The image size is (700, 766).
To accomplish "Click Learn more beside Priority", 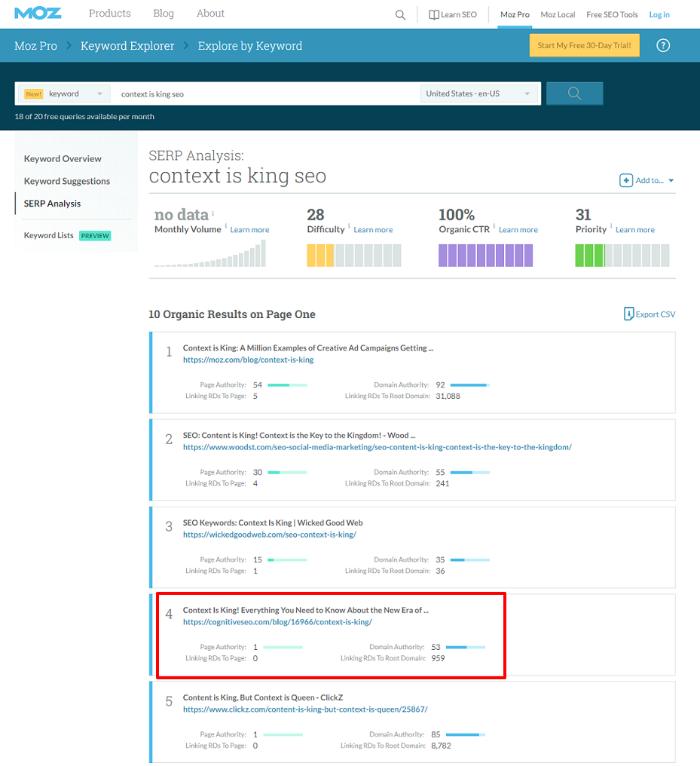I will (634, 230).
